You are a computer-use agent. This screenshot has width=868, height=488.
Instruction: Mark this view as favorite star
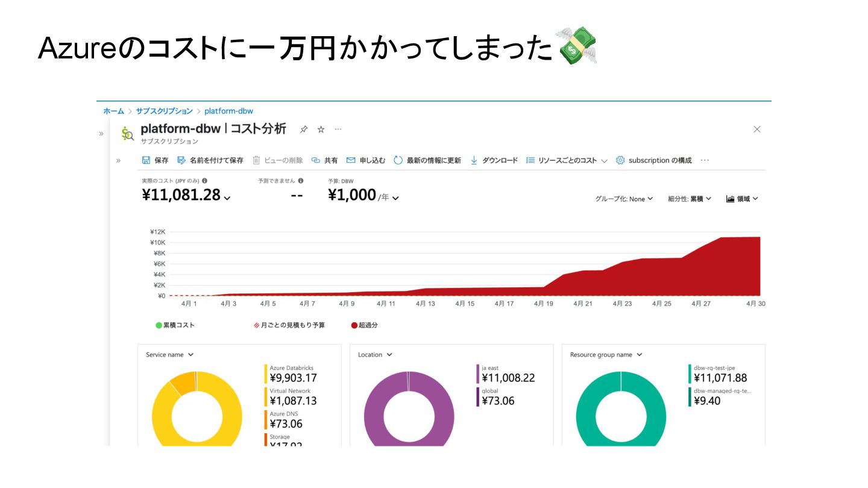321,130
